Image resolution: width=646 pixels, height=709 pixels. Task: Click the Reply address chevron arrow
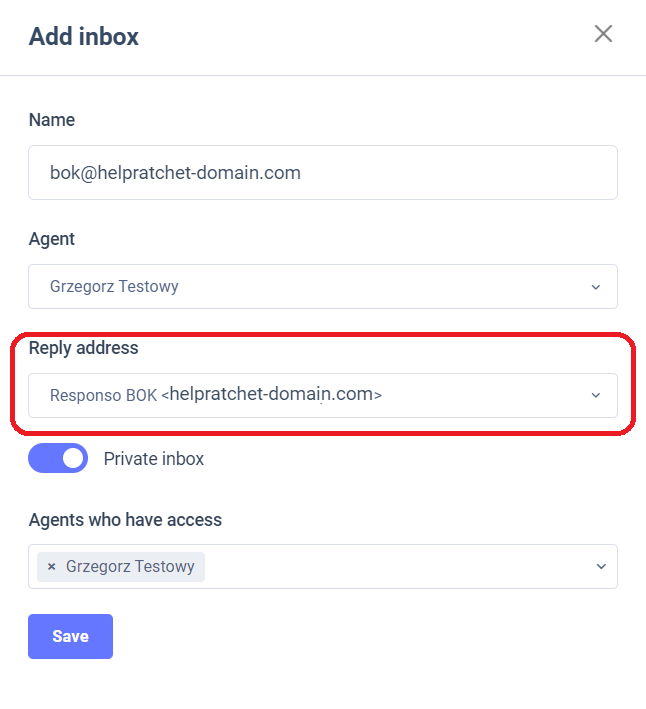point(596,395)
